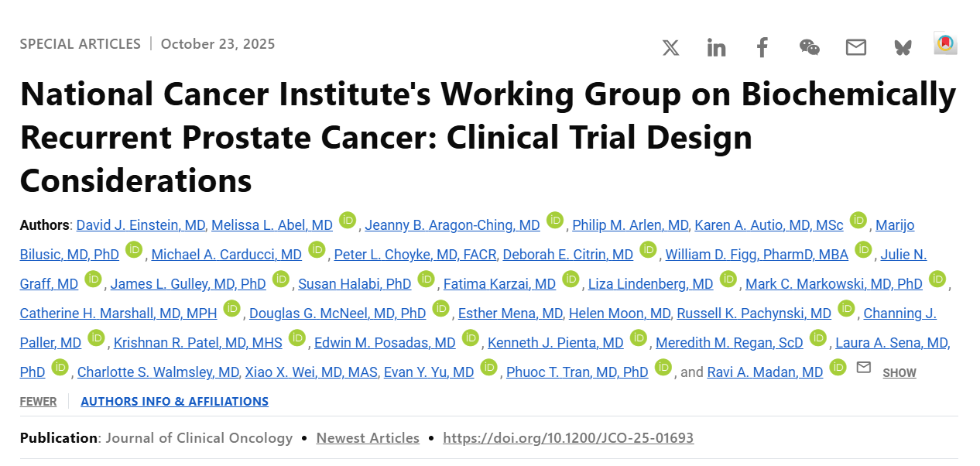Open Melissa L. Abel's ORCID iD icon
This screenshot has height=466, width=980.
[348, 220]
